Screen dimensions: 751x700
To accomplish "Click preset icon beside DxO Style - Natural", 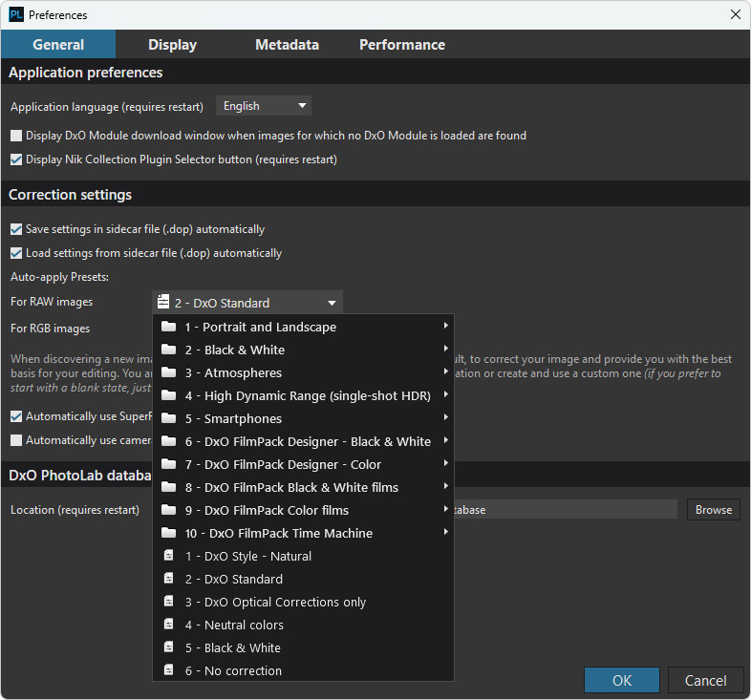I will coord(168,556).
